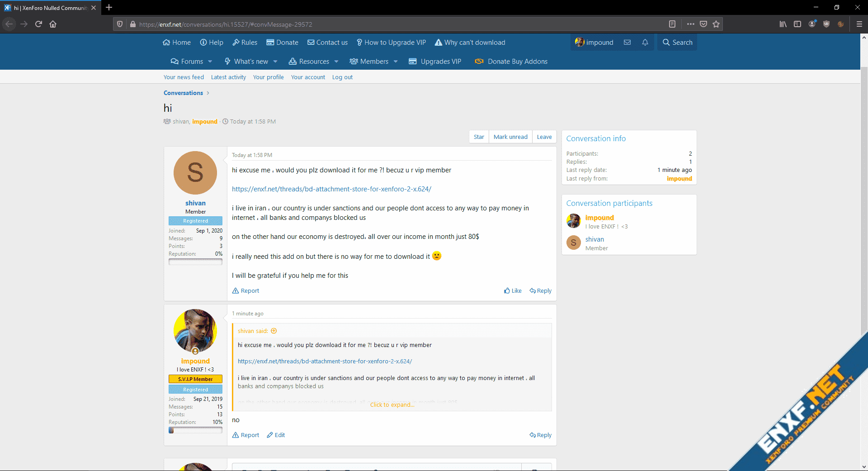Viewport: 868px width, 471px height.
Task: Mark the conversation as unread
Action: click(x=510, y=137)
